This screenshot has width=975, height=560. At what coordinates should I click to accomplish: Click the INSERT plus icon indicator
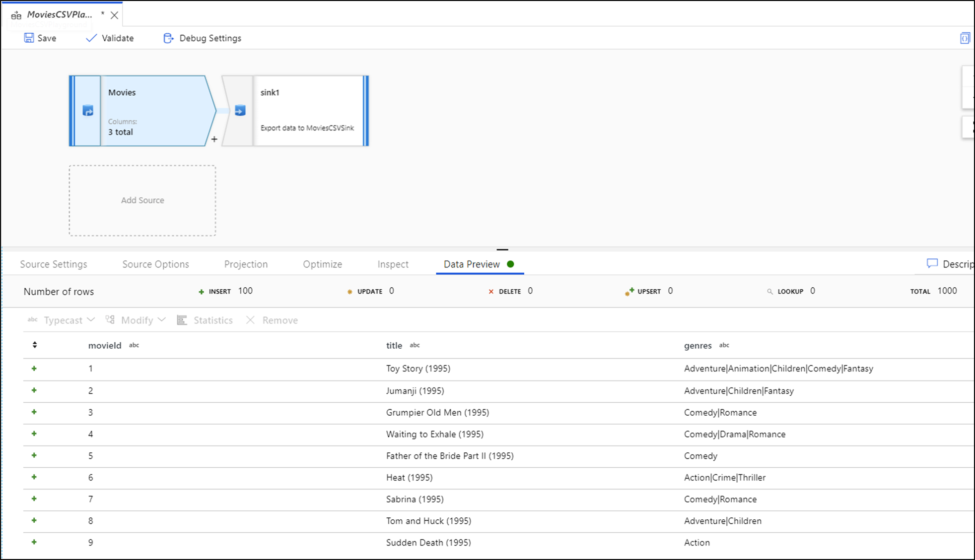[200, 291]
